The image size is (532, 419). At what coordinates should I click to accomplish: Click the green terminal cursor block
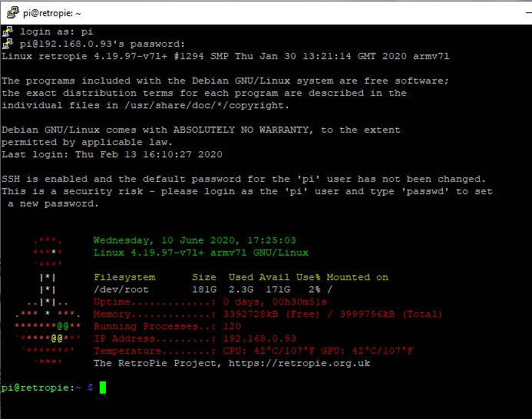pos(103,388)
